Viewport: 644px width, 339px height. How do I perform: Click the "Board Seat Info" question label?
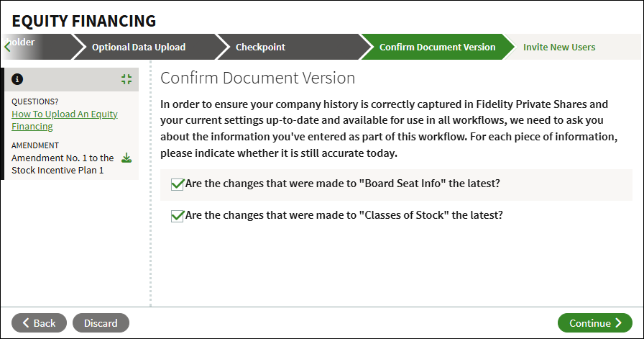point(343,184)
